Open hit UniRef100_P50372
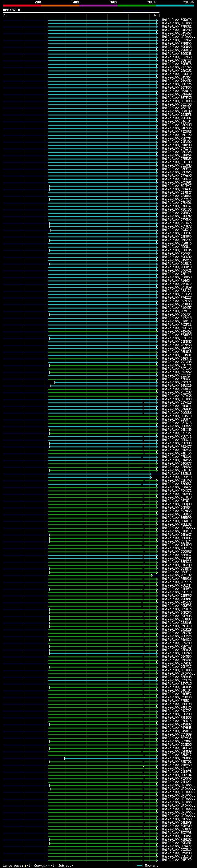 click(177, 491)
